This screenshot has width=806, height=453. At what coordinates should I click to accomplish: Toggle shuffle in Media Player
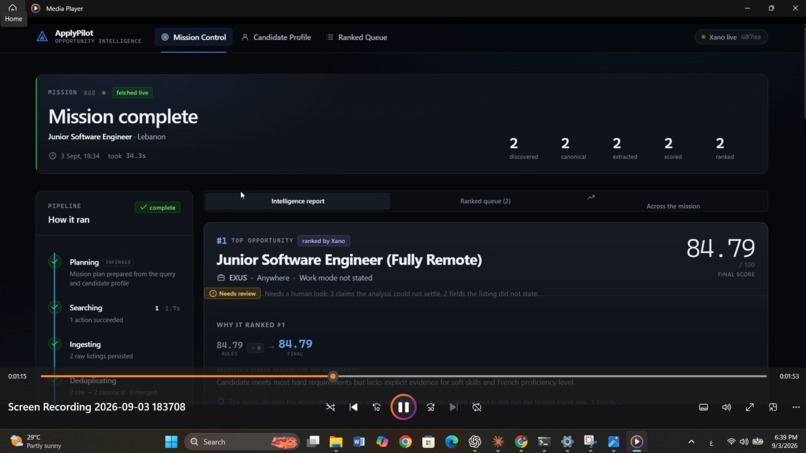(330, 407)
